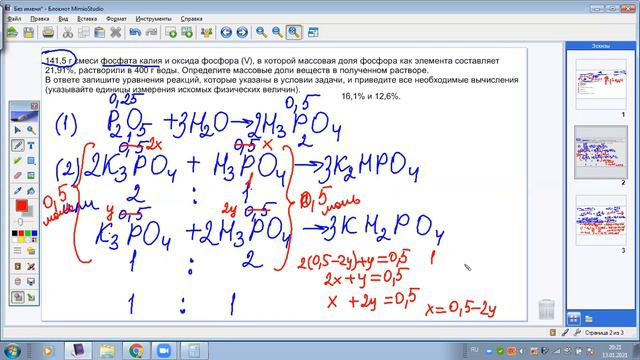Open the Правка menu
This screenshot has width=640, height=360.
[40, 19]
